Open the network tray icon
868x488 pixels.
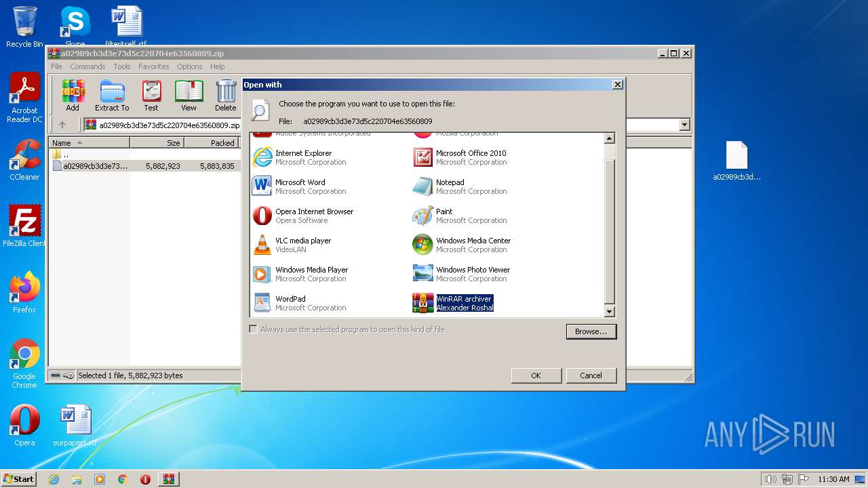tap(787, 479)
